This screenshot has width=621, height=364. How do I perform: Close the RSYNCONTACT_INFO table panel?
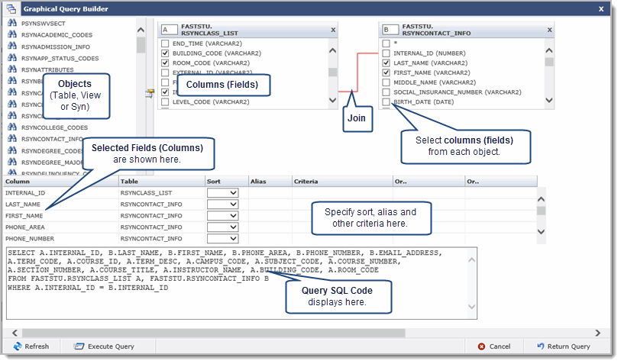549,30
